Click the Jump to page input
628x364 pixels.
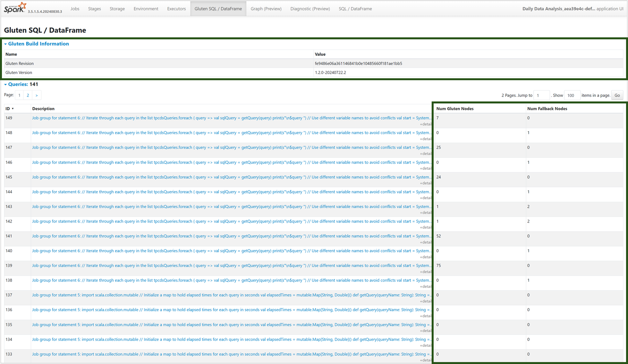pyautogui.click(x=541, y=95)
